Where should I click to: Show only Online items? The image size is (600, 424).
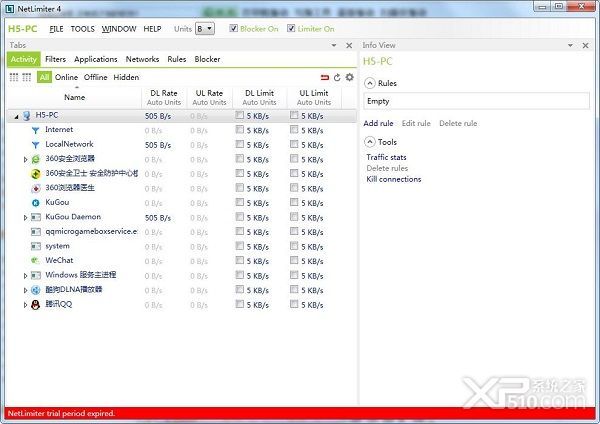[x=66, y=77]
